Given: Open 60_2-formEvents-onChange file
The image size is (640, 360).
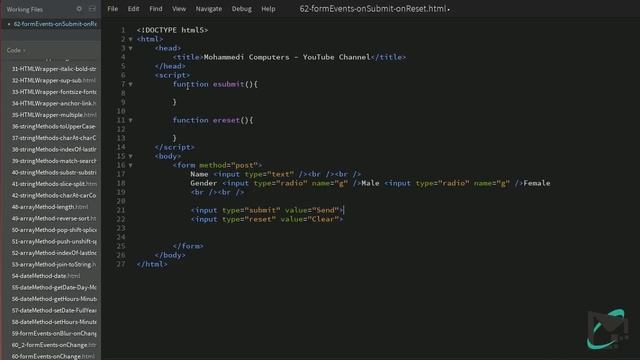Looking at the screenshot, I should [x=54, y=345].
